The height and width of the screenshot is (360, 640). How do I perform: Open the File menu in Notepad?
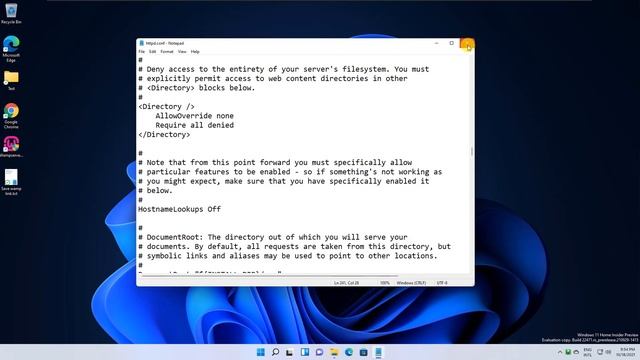click(x=142, y=52)
